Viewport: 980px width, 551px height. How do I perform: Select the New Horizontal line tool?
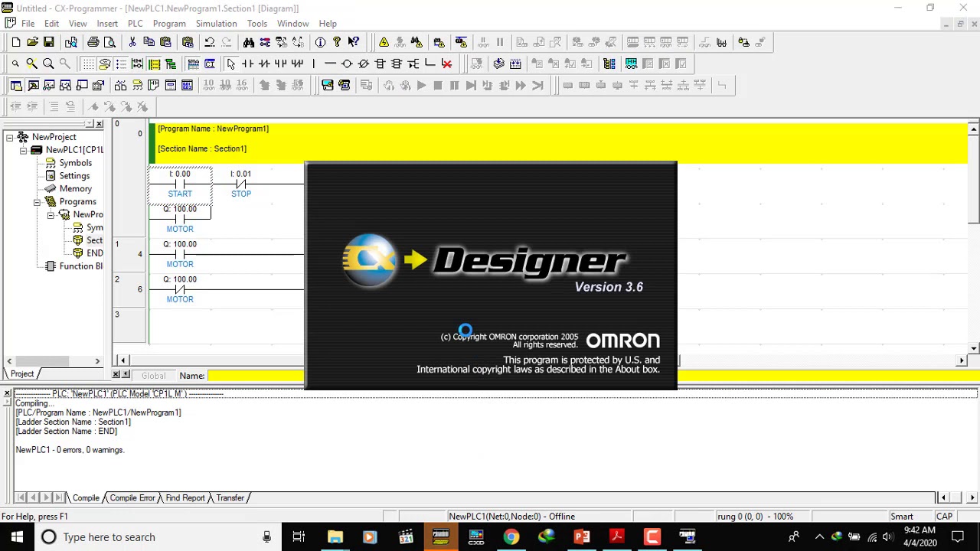(x=330, y=64)
